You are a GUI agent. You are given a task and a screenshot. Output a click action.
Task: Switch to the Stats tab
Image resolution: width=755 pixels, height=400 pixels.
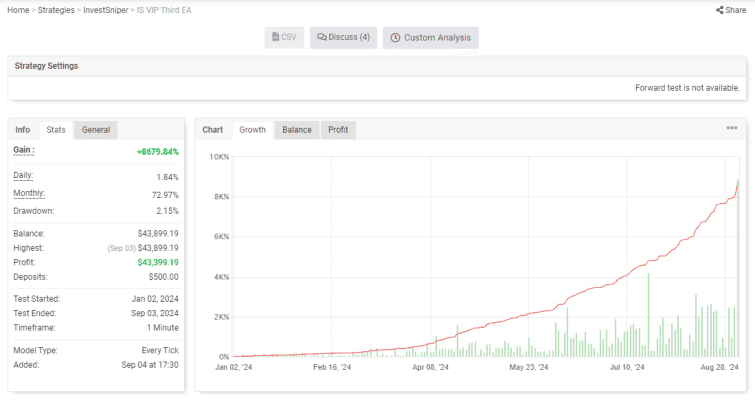coord(56,130)
